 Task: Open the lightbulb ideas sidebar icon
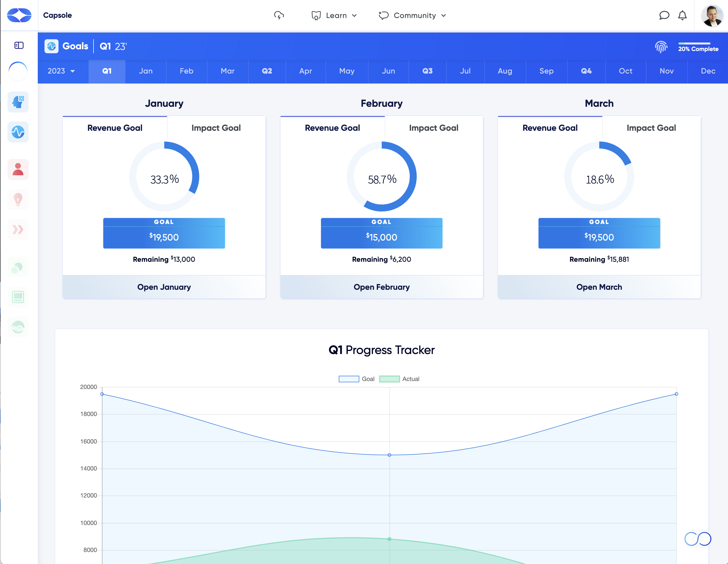click(x=18, y=199)
